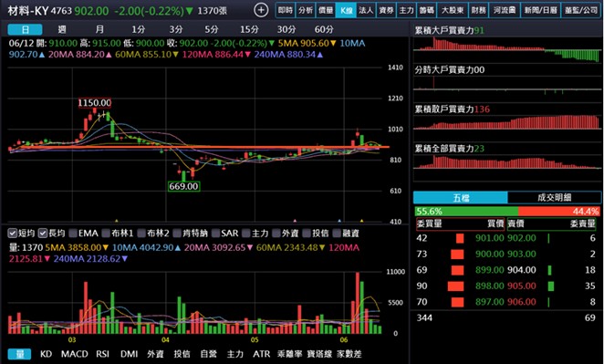Open the 董監/公司 tab
The image size is (604, 364).
[x=581, y=10]
